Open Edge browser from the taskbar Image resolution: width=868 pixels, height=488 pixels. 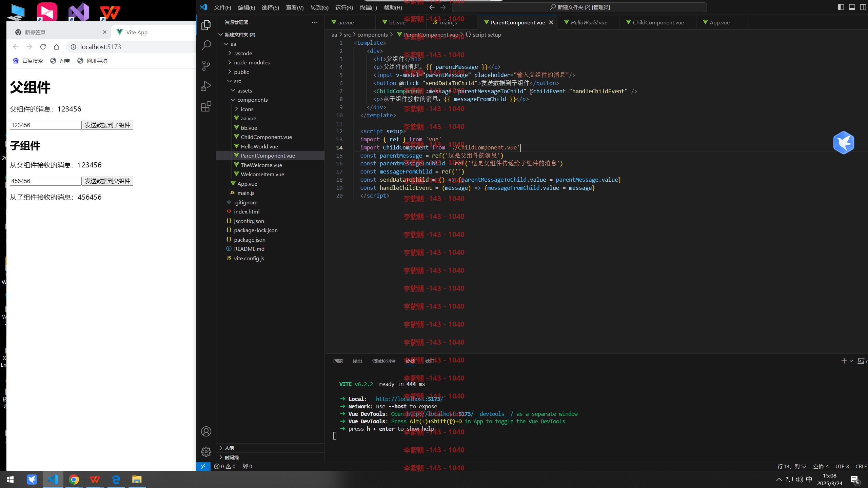[x=116, y=480]
